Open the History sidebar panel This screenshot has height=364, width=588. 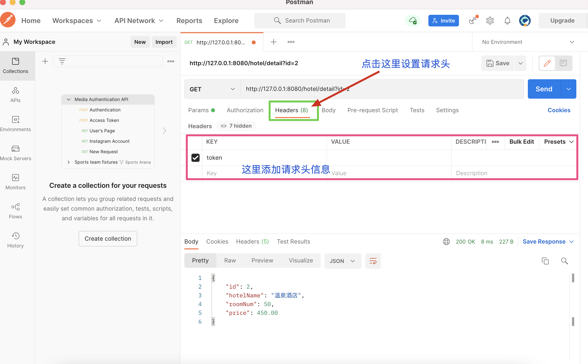click(x=16, y=240)
